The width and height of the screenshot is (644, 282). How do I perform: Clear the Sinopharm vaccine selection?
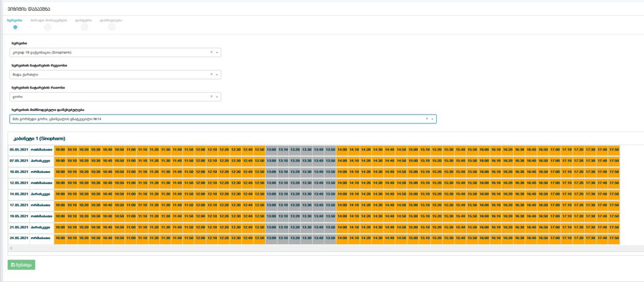pos(211,52)
